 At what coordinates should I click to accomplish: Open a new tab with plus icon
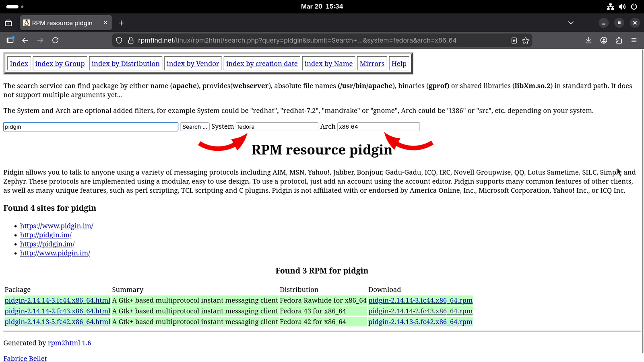(x=121, y=23)
